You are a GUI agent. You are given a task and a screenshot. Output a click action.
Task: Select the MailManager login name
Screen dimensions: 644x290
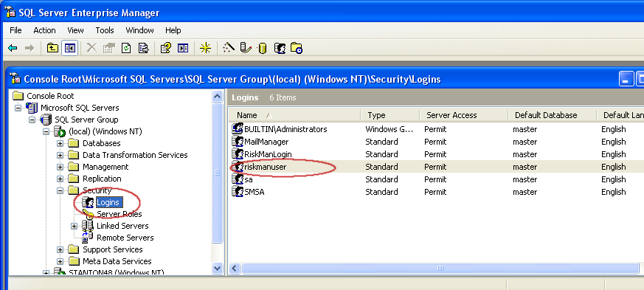coord(266,142)
